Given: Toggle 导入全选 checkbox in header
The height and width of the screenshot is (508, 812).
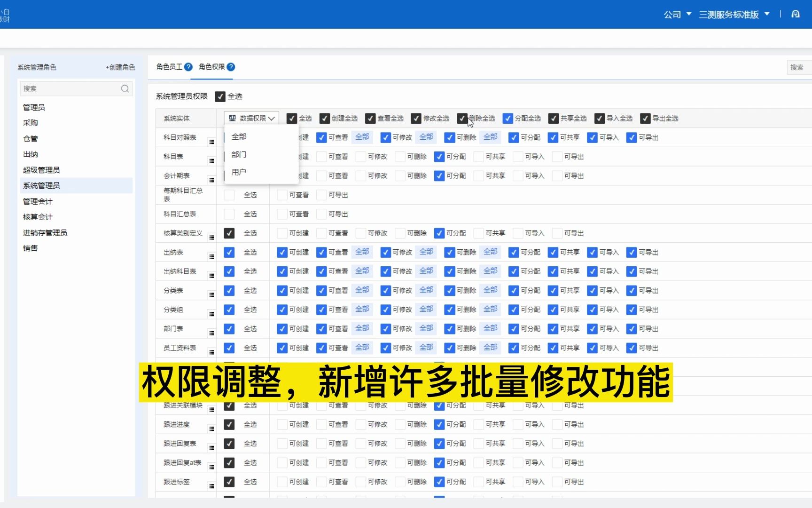Looking at the screenshot, I should point(599,118).
